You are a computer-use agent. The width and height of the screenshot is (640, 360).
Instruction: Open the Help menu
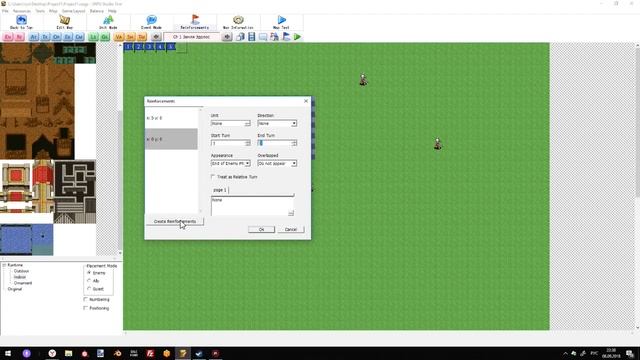click(112, 11)
